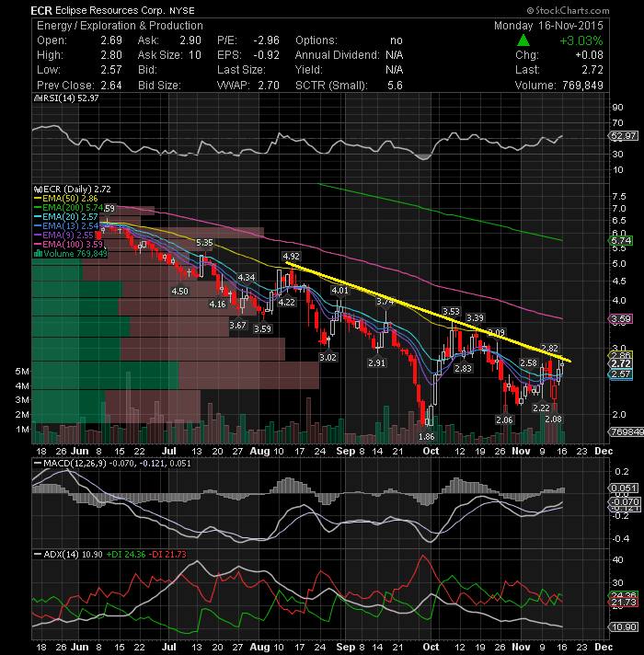
Task: Click the 3.02 low price label
Action: click(328, 358)
